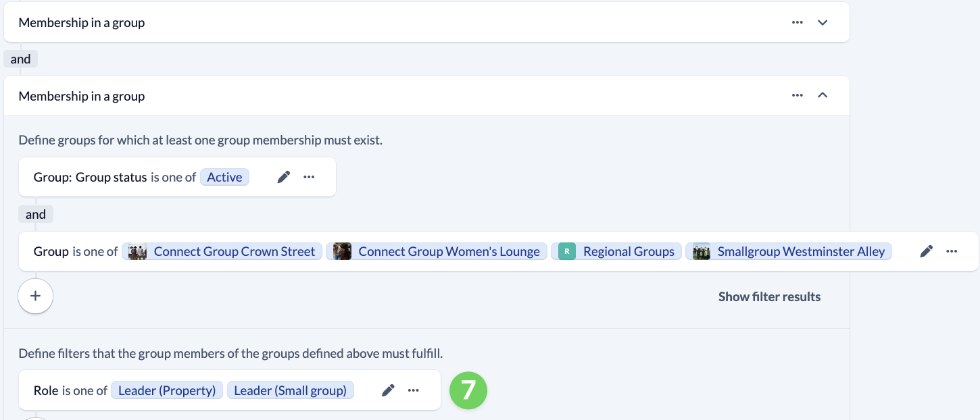
Task: Edit the Group status filter with pencil
Action: (284, 177)
